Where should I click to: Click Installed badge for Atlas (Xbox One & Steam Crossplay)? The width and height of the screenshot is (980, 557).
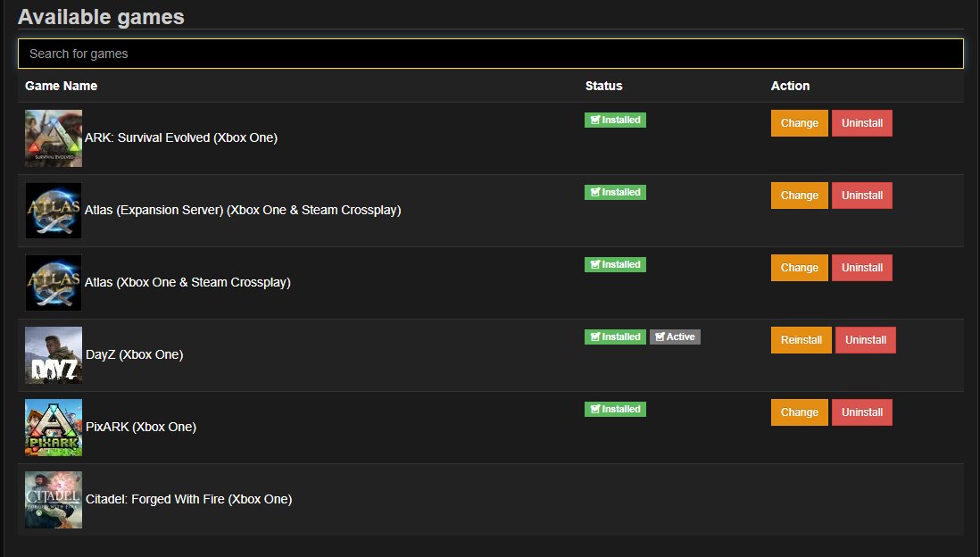point(615,264)
